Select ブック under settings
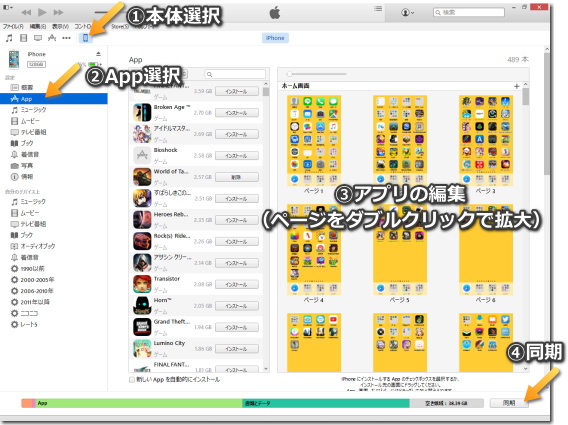This screenshot has width=568, height=425. [54, 143]
